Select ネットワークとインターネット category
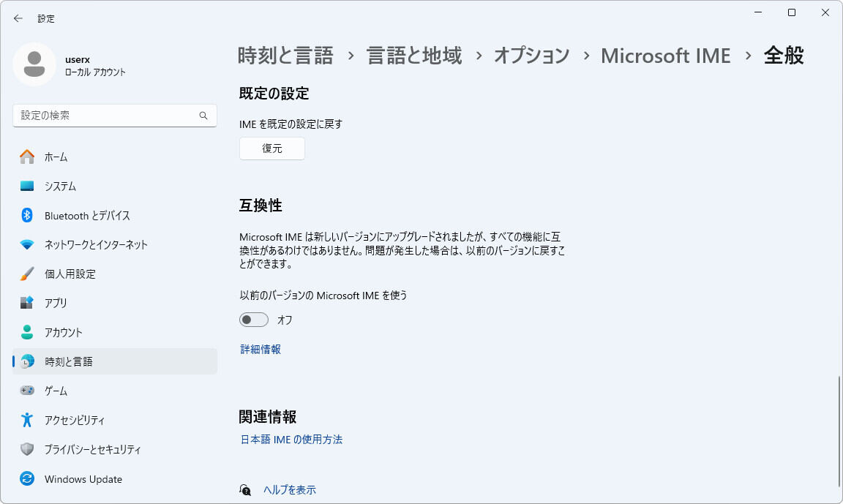843x504 pixels. coord(115,244)
